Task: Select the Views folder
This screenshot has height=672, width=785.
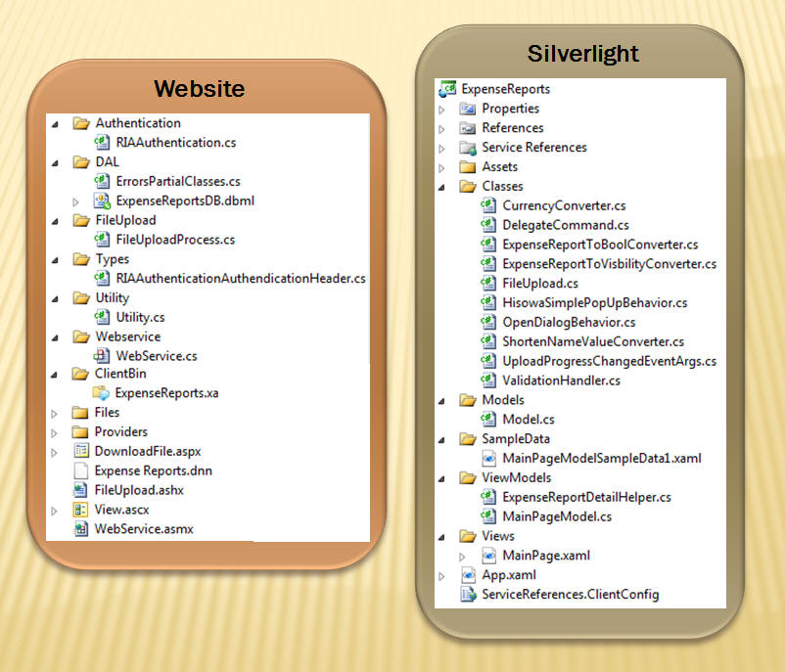Action: tap(498, 536)
